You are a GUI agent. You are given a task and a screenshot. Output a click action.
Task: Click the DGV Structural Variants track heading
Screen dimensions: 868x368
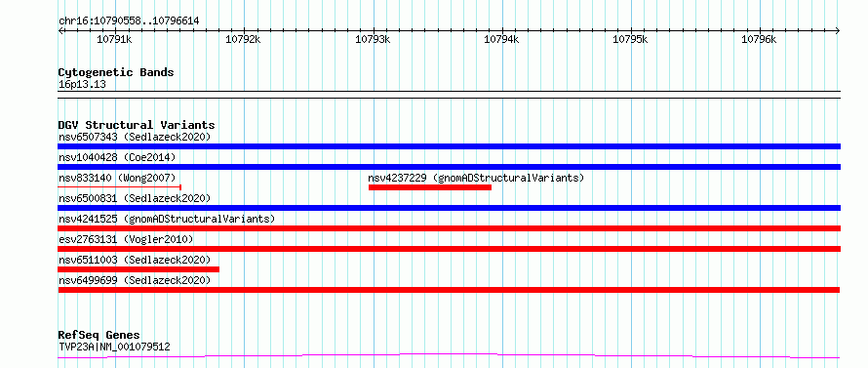(x=137, y=125)
